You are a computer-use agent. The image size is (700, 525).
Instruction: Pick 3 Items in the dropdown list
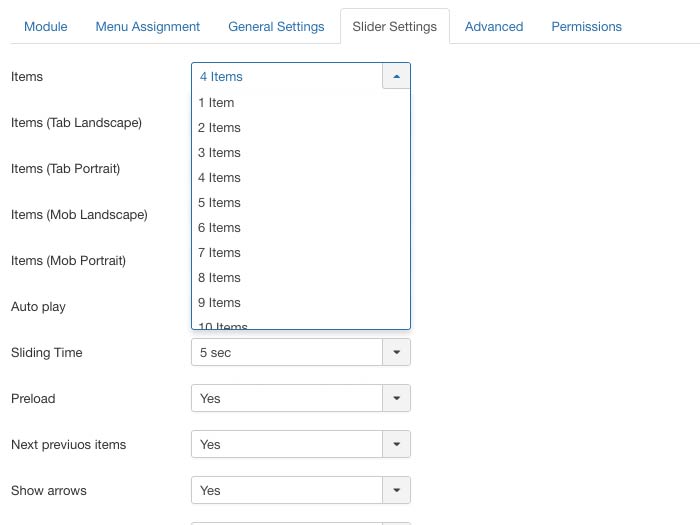coord(219,152)
